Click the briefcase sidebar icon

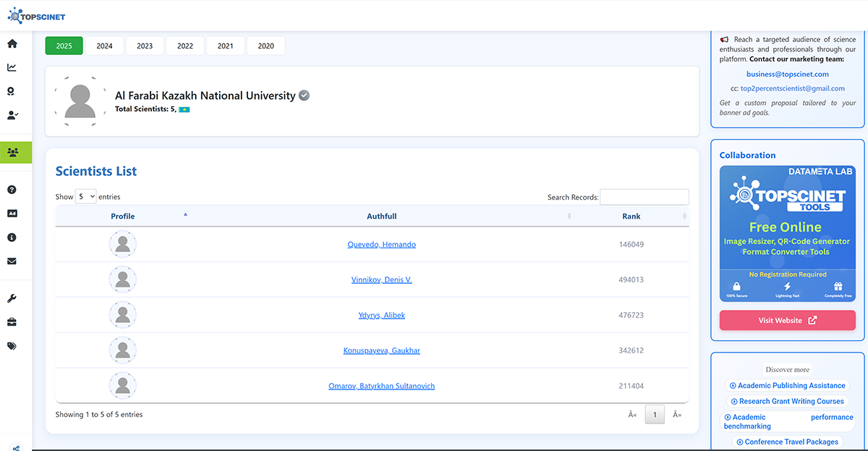pos(12,322)
